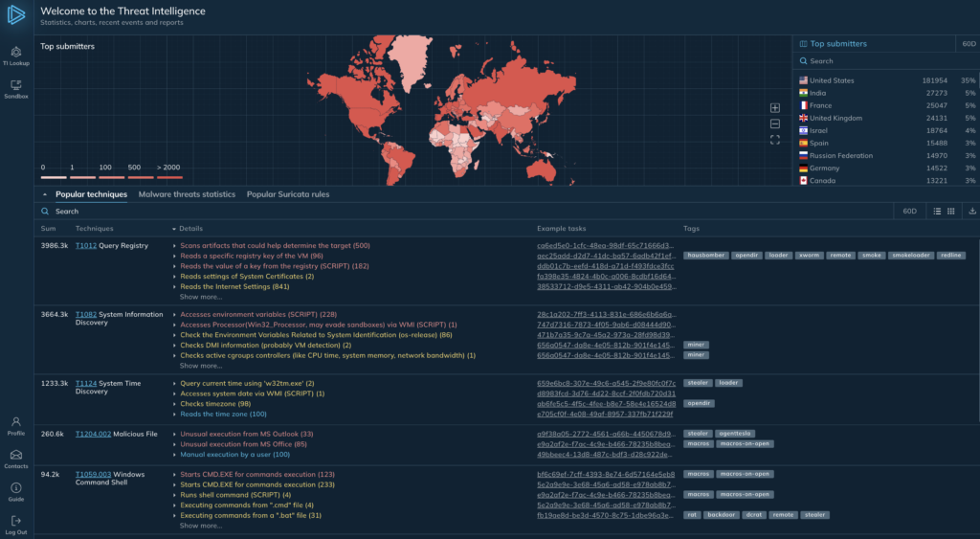Viewport: 980px width, 539px height.
Task: Switch to Popular Suricata rules tab
Action: point(288,194)
